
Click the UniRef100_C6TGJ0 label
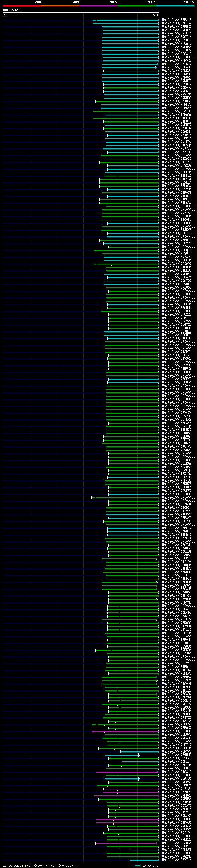pyautogui.click(x=176, y=64)
